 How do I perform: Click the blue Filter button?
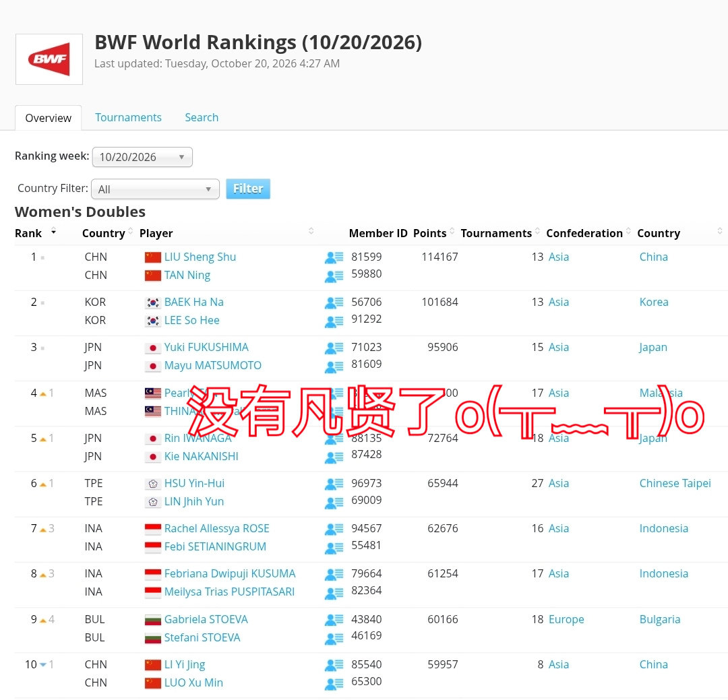coord(248,189)
